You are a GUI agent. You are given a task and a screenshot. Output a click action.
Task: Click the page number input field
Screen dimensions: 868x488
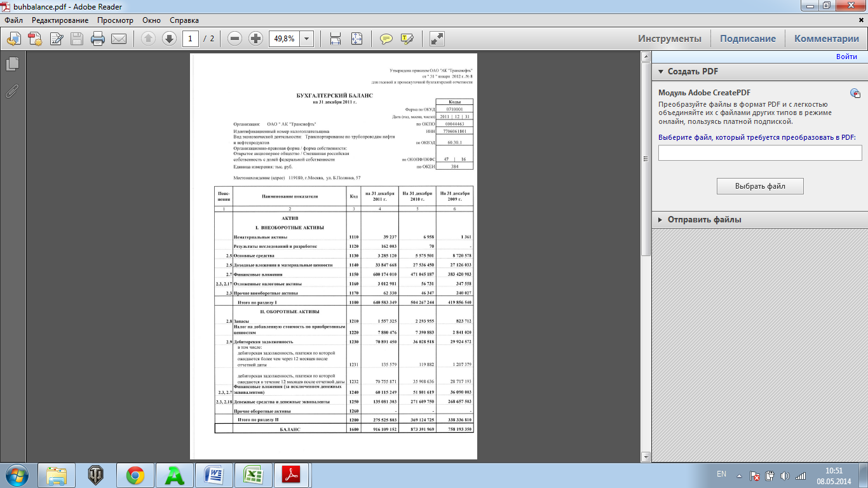coord(191,39)
